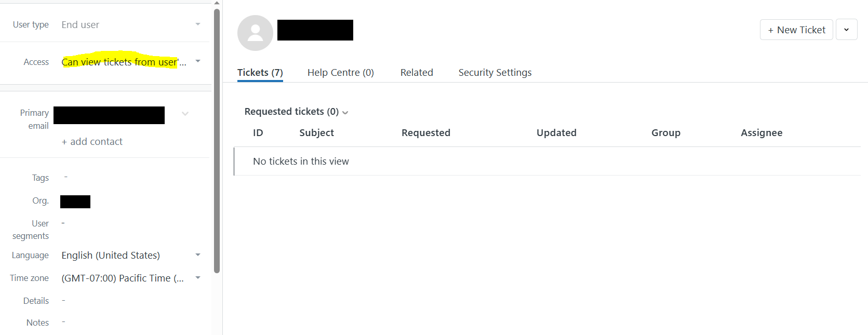
Task: Open the Primary email contact chevron
Action: 185,114
